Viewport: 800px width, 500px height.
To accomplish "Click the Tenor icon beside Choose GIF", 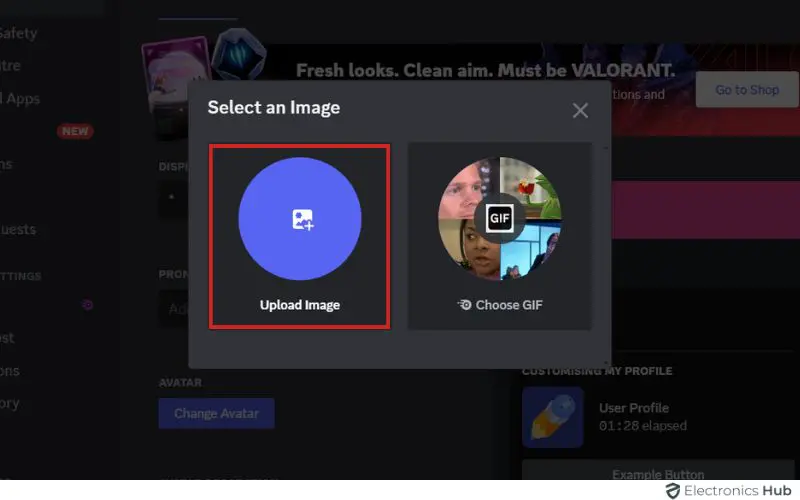I will click(464, 305).
